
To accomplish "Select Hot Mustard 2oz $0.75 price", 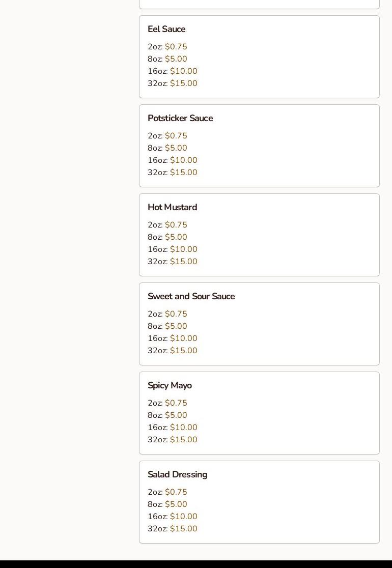I will 176,225.
